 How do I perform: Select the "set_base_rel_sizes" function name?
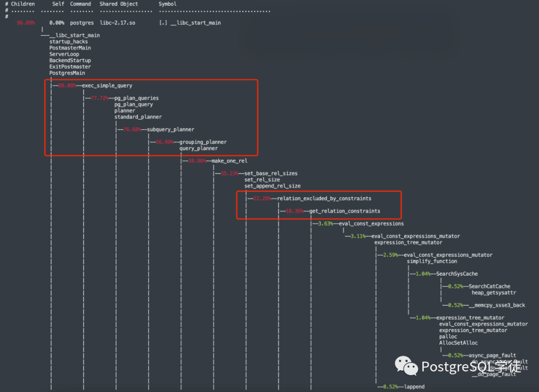pyautogui.click(x=271, y=174)
